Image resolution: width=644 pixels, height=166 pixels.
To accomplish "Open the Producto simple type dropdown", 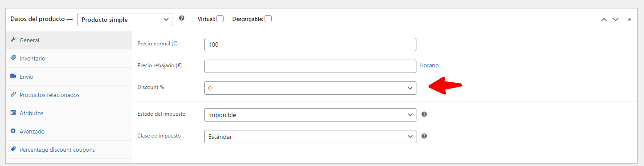I will (x=125, y=20).
